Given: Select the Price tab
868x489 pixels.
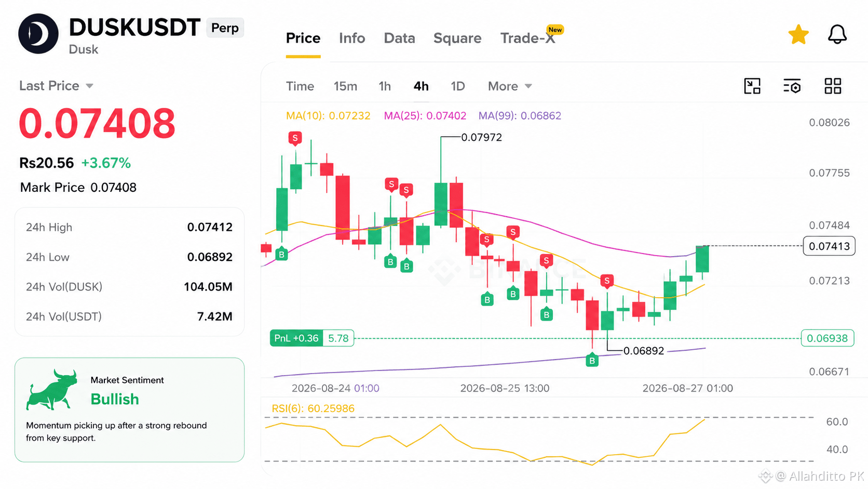Looking at the screenshot, I should (303, 38).
